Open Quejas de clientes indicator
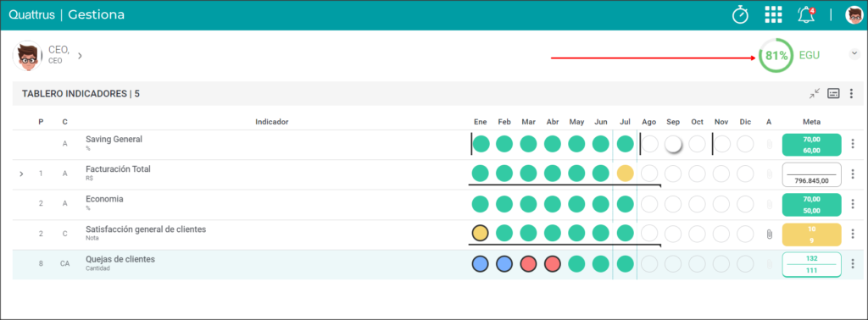Viewport: 868px width, 320px height. [120, 259]
